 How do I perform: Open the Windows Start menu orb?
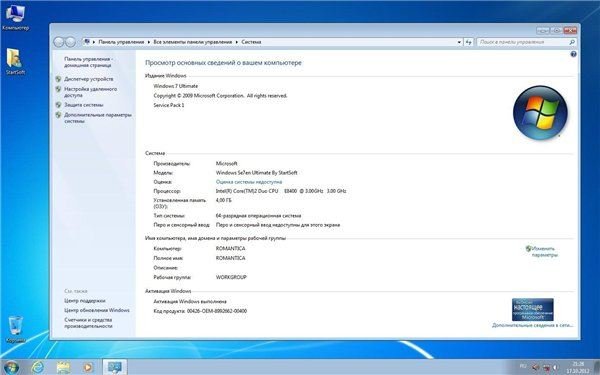(11, 367)
